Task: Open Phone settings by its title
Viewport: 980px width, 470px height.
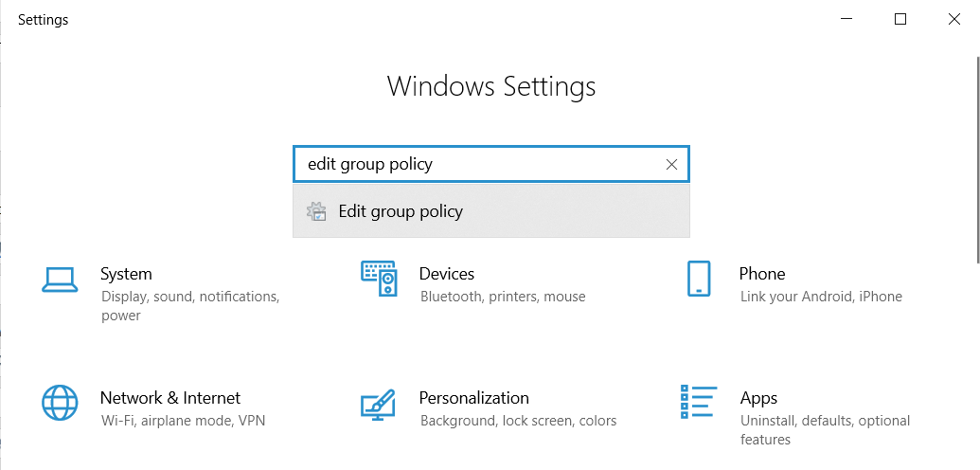Action: point(762,274)
